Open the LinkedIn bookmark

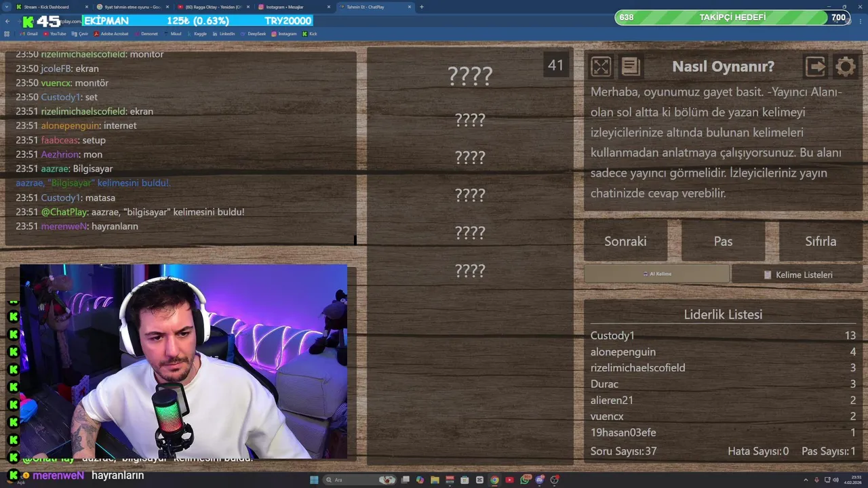tap(223, 34)
